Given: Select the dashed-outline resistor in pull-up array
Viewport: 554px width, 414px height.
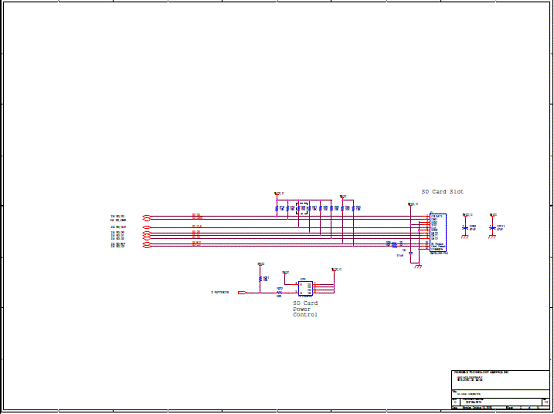Looking at the screenshot, I should [x=302, y=208].
